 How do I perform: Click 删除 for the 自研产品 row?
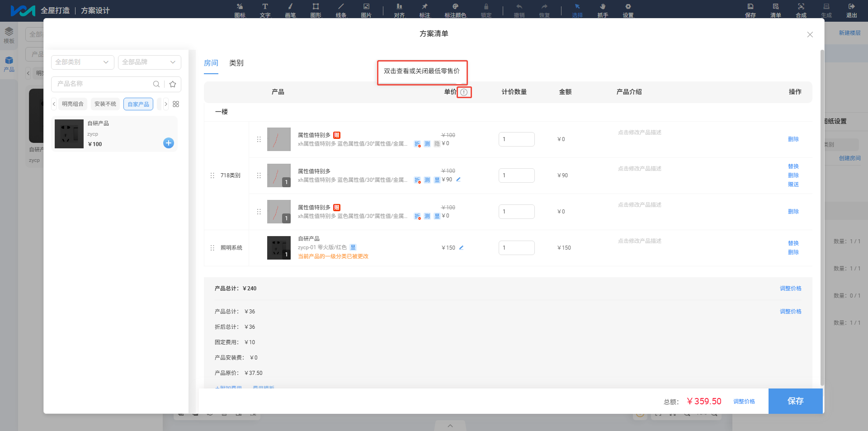click(793, 252)
